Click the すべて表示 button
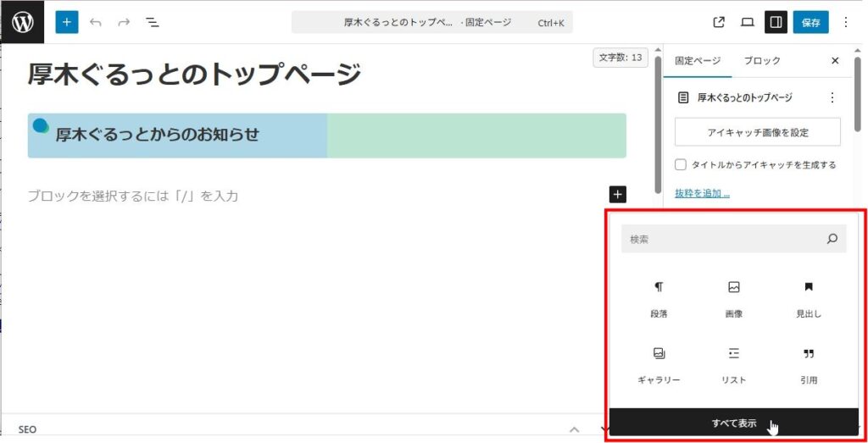This screenshot has width=868, height=443. (x=734, y=424)
